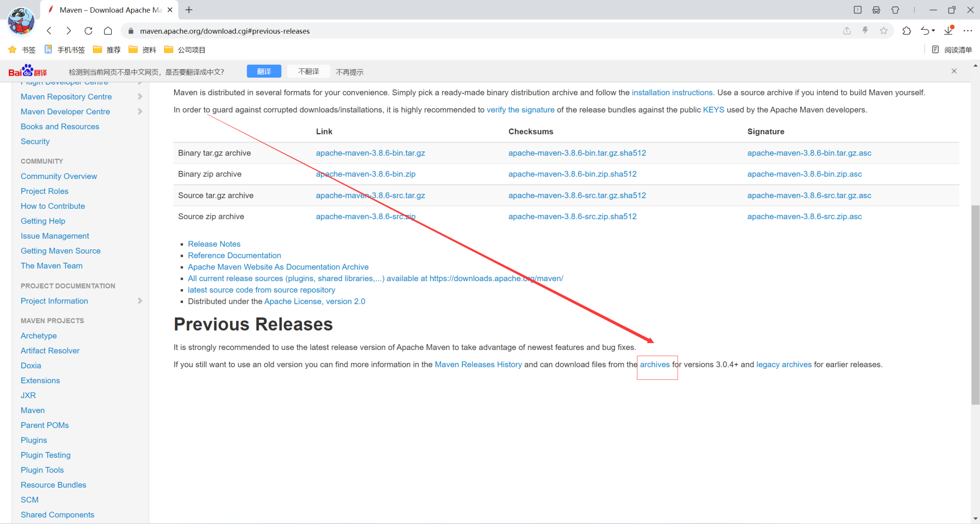Image resolution: width=980 pixels, height=524 pixels.
Task: Open the archives link for old versions
Action: coord(655,364)
